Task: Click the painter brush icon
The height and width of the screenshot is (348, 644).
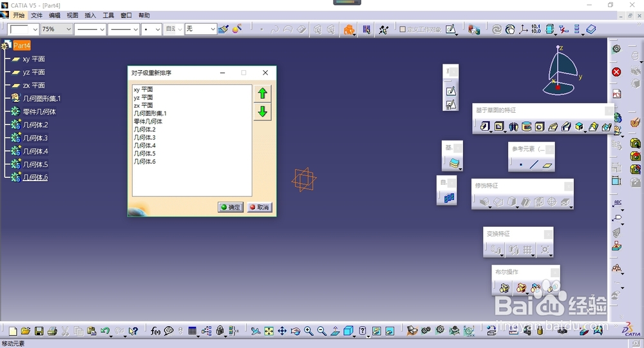Action: [x=223, y=29]
